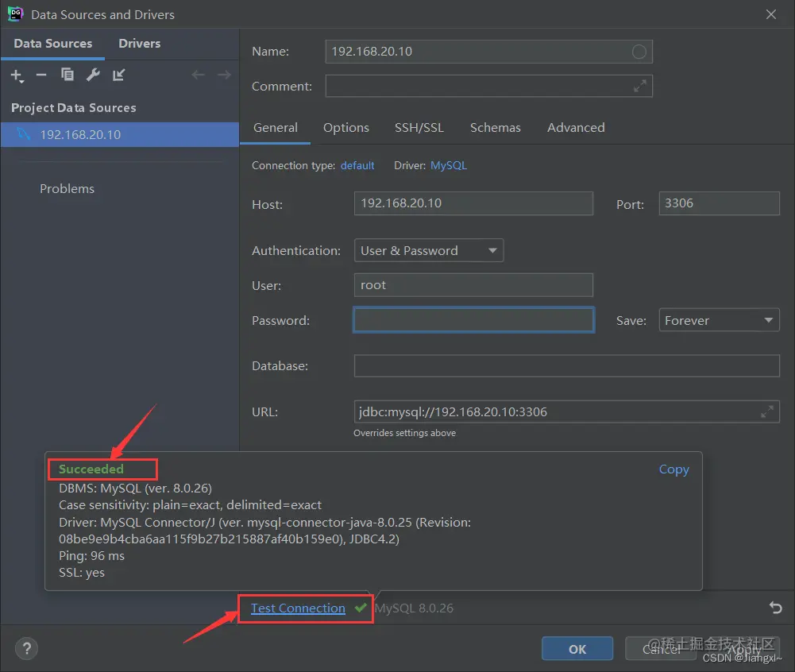795x672 pixels.
Task: Open help with question mark button
Action: (26, 649)
